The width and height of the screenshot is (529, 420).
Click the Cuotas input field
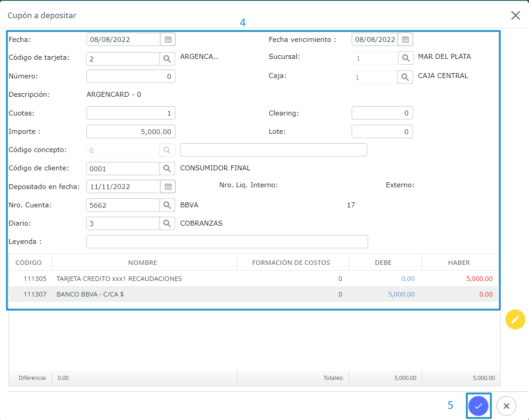(x=131, y=113)
